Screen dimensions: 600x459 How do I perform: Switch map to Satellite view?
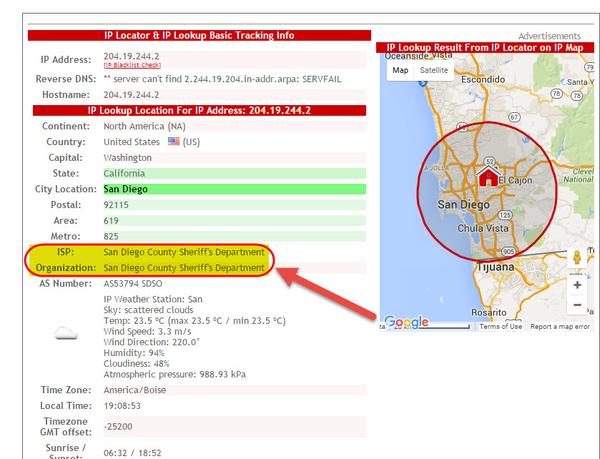tap(434, 71)
